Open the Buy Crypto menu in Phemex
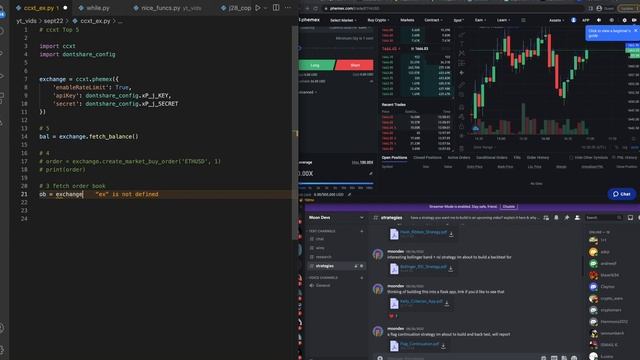The height and width of the screenshot is (360, 640). tap(378, 20)
